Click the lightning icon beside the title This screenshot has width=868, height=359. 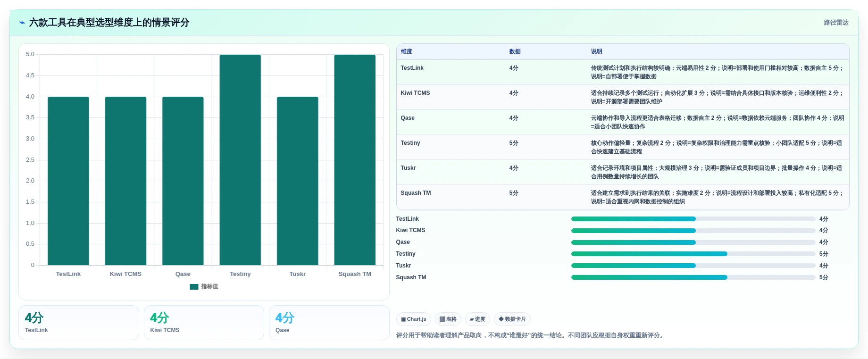tap(22, 23)
